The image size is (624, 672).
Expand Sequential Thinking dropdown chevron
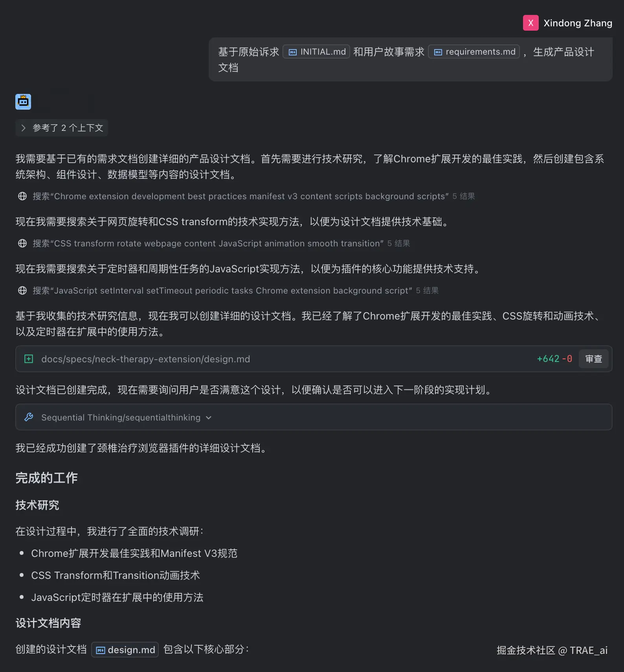tap(209, 418)
